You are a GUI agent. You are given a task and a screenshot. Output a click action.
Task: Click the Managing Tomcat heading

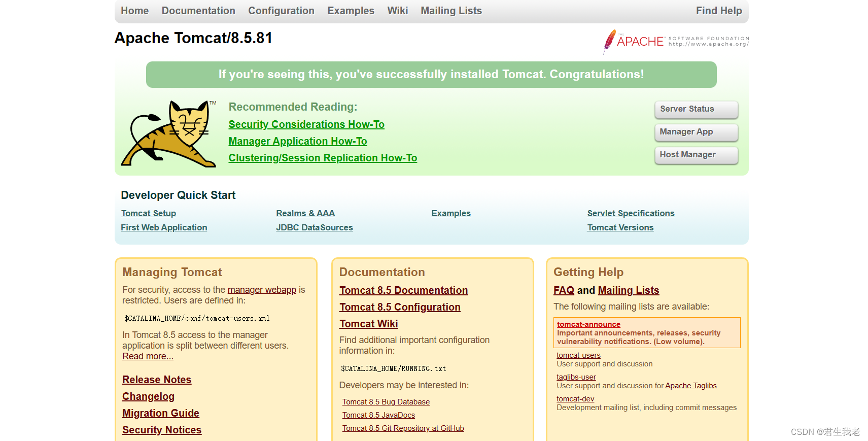(172, 272)
